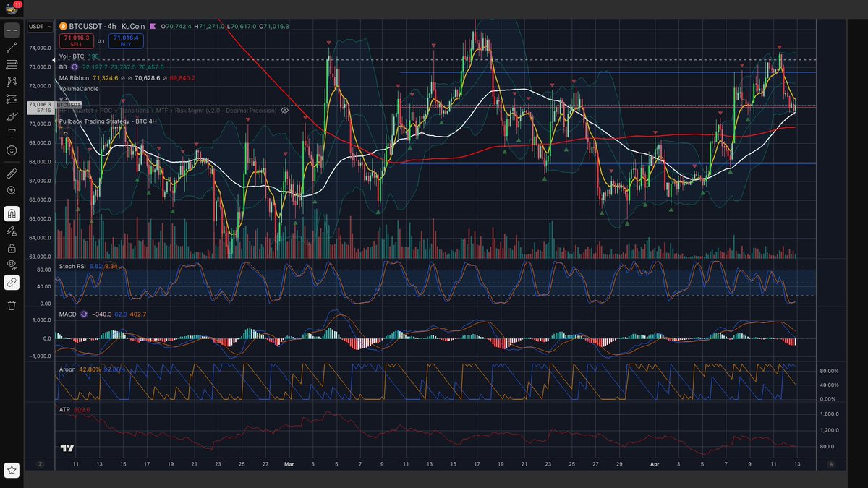Open favorites toolbar star icon

12,471
